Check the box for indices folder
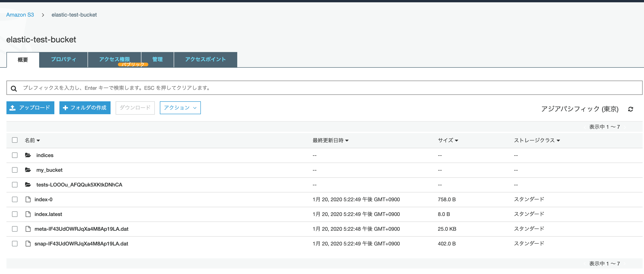This screenshot has width=644, height=274. [15, 155]
